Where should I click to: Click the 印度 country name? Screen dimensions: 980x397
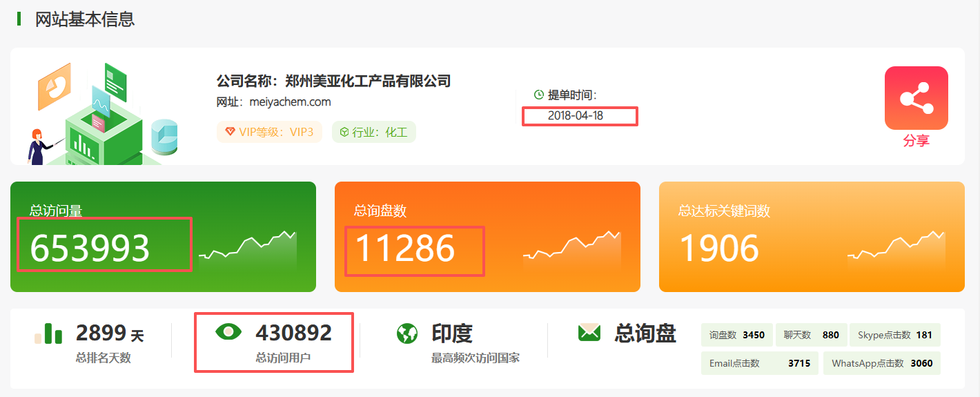(x=452, y=333)
